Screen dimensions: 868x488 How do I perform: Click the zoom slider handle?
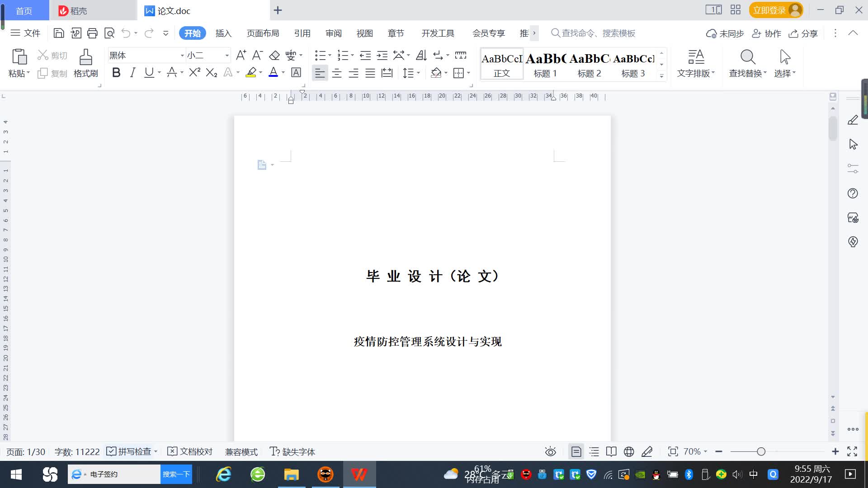[x=761, y=451]
